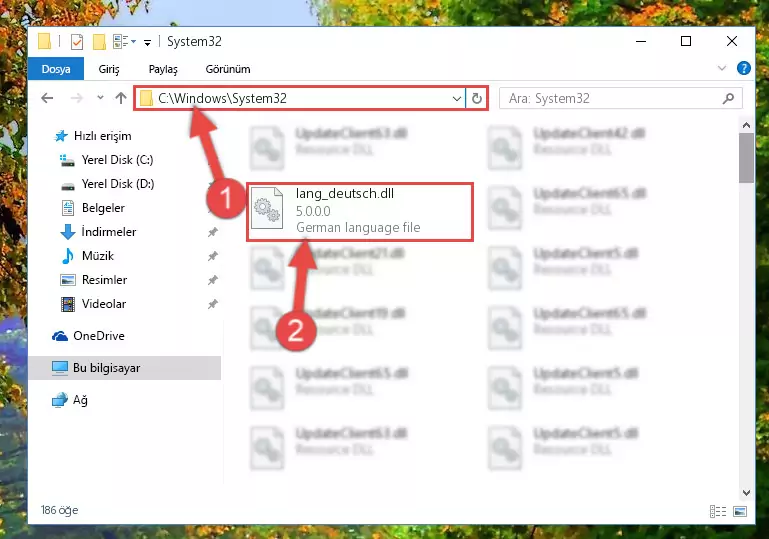Open the Giriş ribbon tab
Viewport: 769px width, 539px height.
(109, 69)
